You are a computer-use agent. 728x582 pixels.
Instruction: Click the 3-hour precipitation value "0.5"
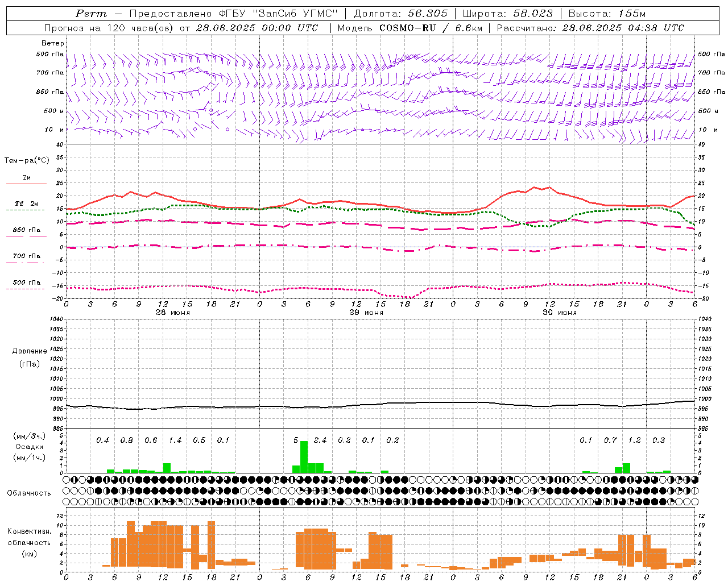(199, 440)
